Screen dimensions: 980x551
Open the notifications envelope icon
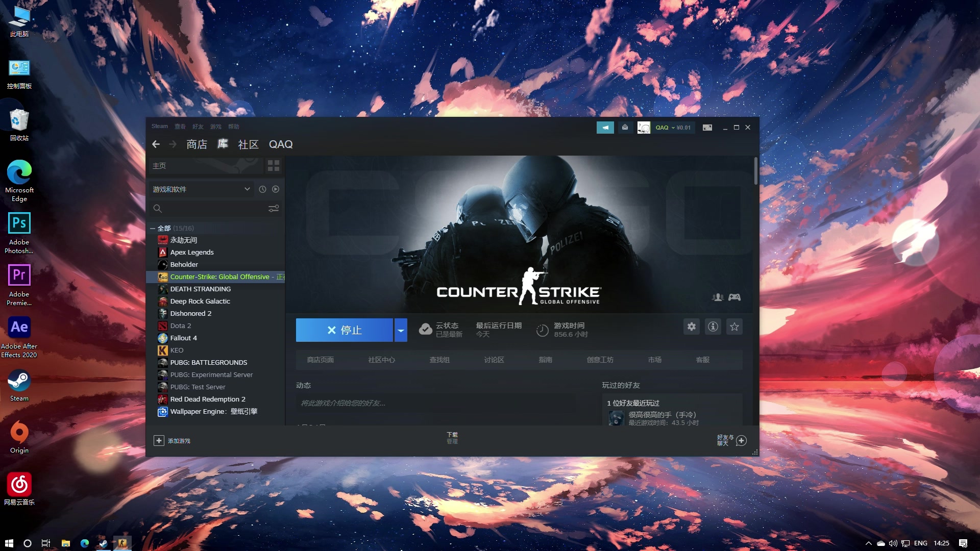click(625, 128)
